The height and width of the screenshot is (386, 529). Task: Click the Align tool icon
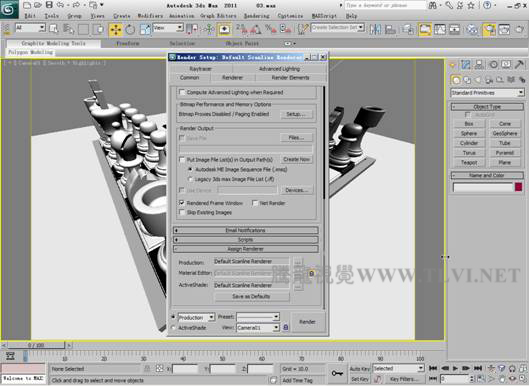390,29
